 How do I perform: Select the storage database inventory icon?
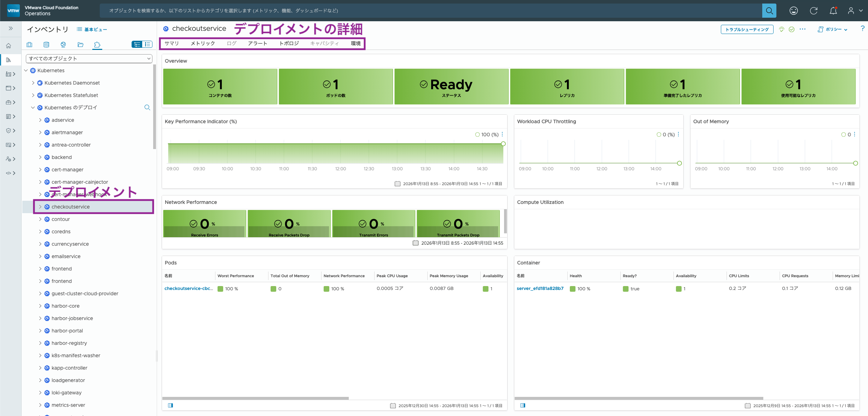point(46,45)
